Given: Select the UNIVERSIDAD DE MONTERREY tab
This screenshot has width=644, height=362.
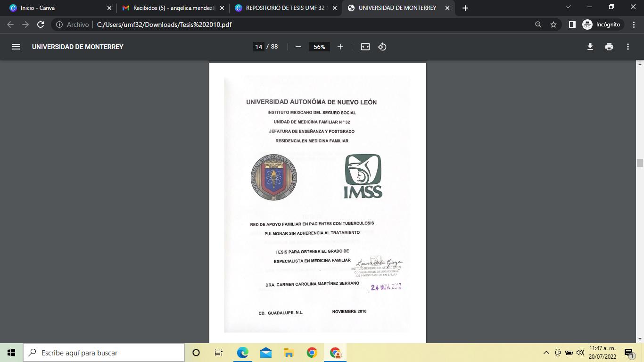Looking at the screenshot, I should [398, 8].
